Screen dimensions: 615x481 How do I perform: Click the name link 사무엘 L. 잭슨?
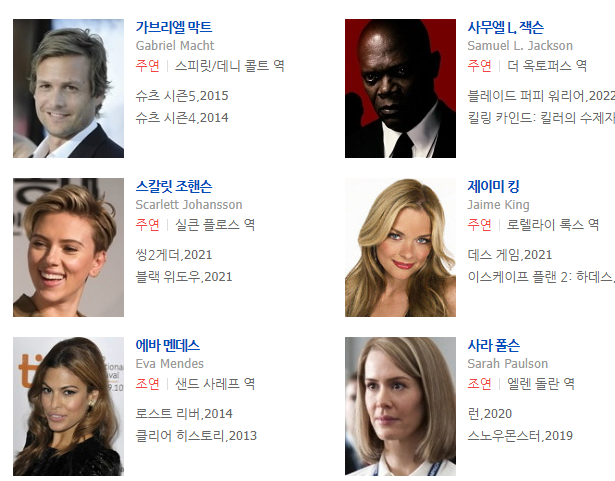pyautogui.click(x=505, y=27)
